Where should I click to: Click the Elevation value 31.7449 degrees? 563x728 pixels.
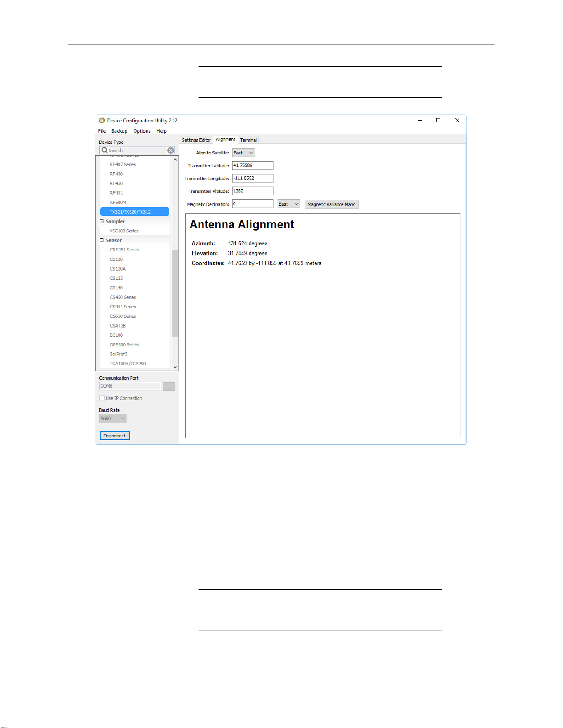(x=248, y=253)
